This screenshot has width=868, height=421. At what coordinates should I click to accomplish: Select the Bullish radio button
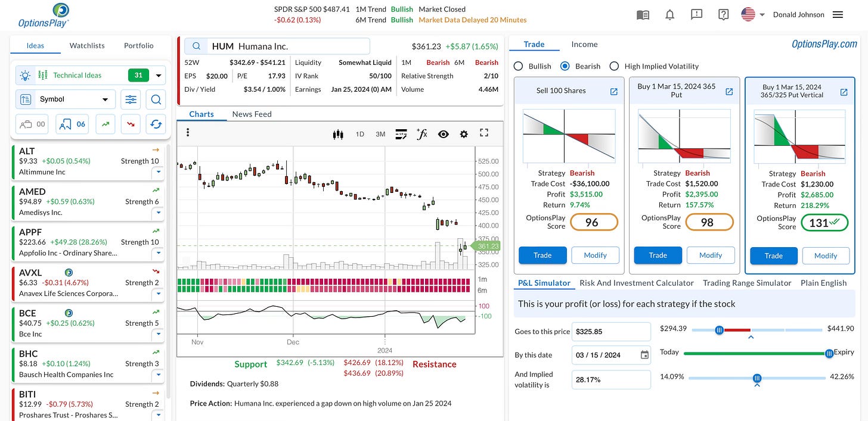click(518, 66)
